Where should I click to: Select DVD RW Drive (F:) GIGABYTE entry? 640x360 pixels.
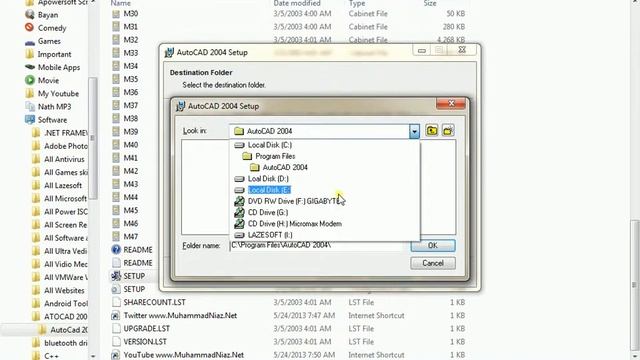point(293,201)
